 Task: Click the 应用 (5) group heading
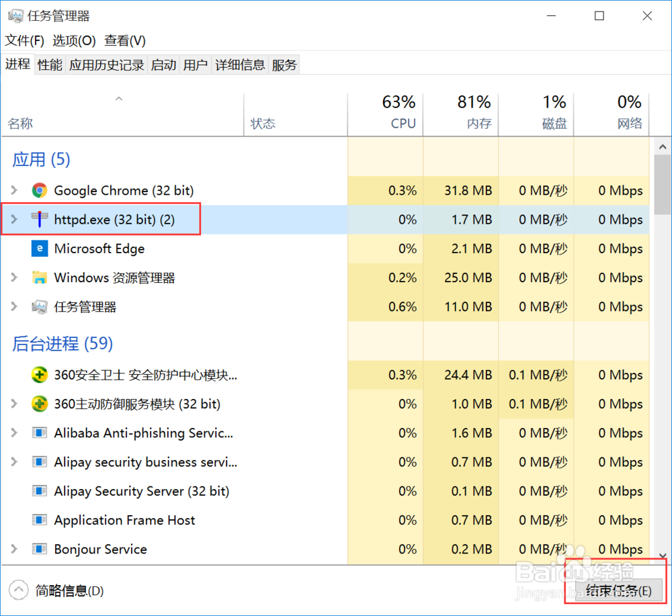click(41, 159)
